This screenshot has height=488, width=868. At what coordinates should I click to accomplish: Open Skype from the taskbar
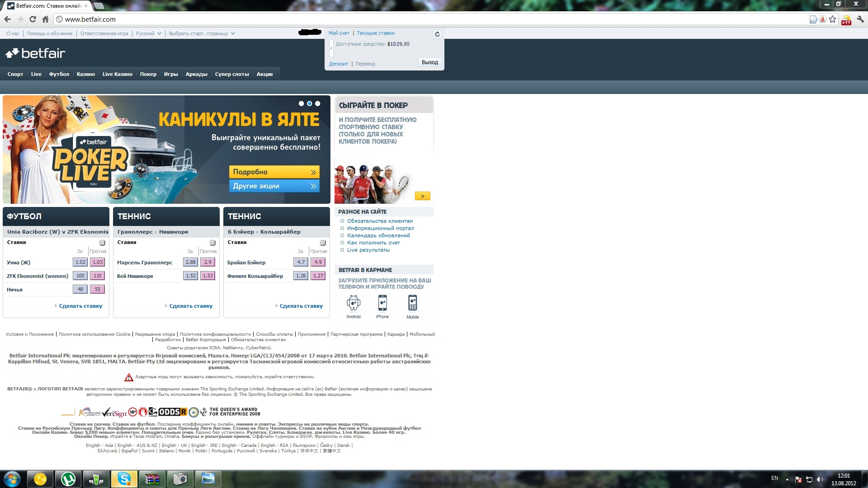click(124, 479)
